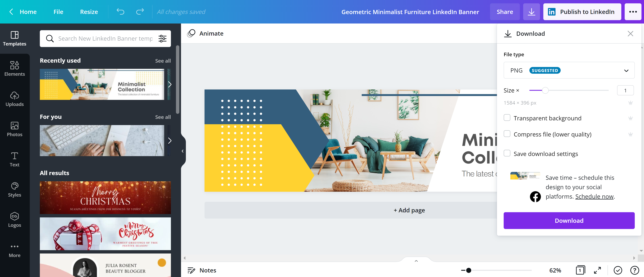Viewport: 644px width, 277px height.
Task: Click the More options menu button
Action: pyautogui.click(x=634, y=11)
